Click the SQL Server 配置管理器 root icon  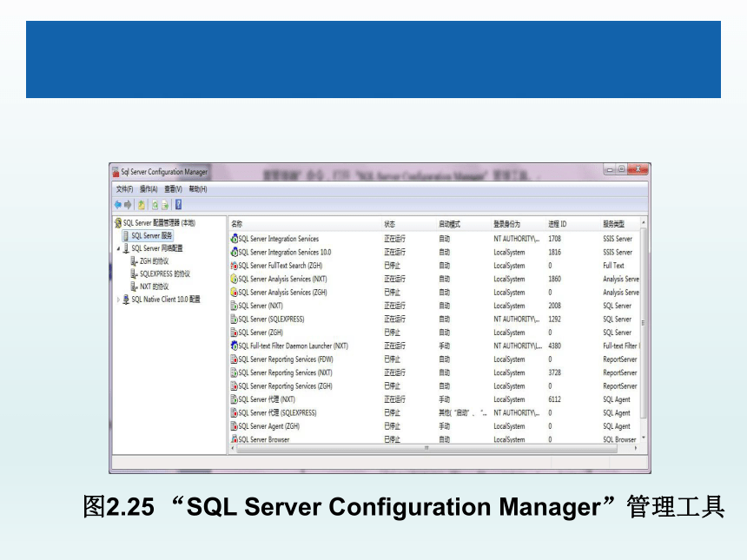click(x=118, y=223)
